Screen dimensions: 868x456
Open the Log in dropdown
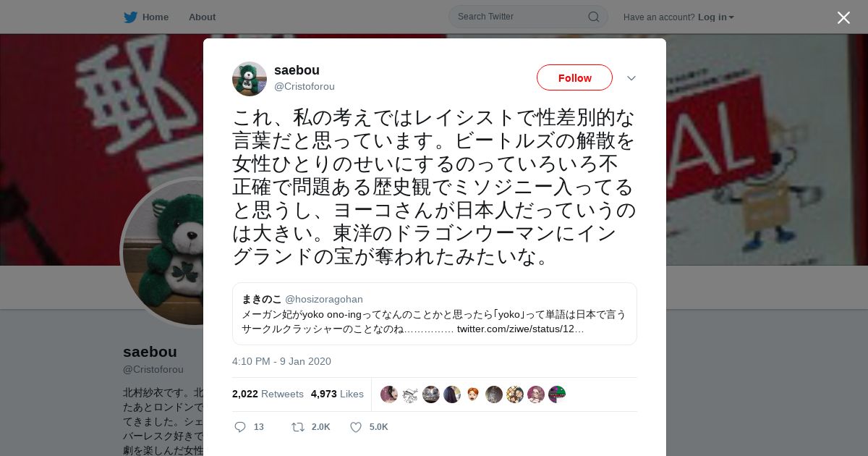point(716,17)
